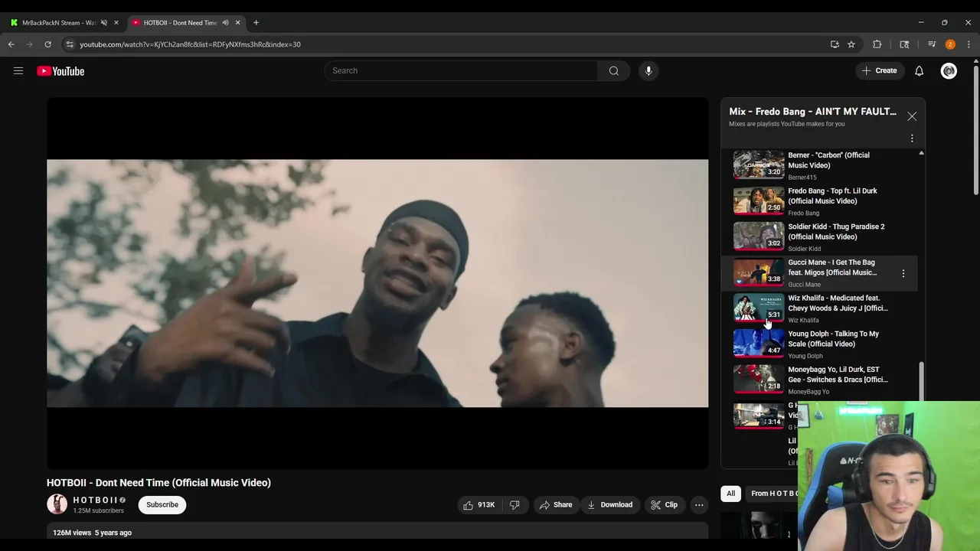Open the account avatar menu
Viewport: 980px width, 551px height.
coord(949,71)
